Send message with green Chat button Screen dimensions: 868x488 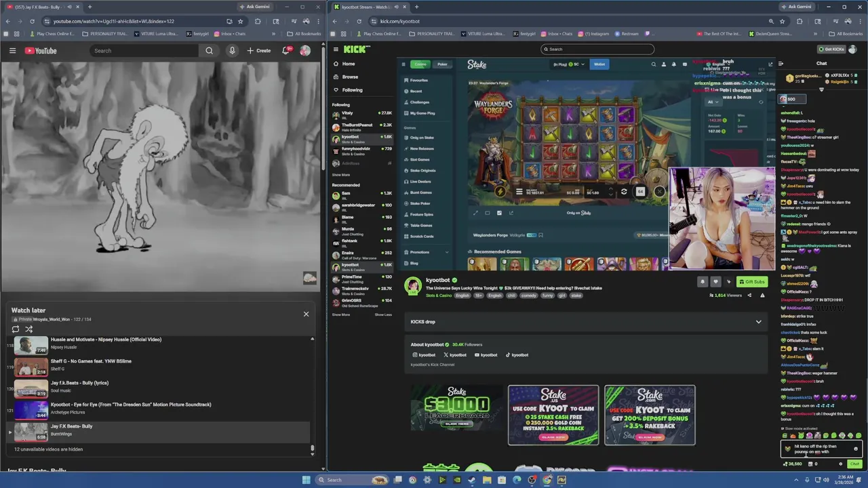(x=854, y=464)
